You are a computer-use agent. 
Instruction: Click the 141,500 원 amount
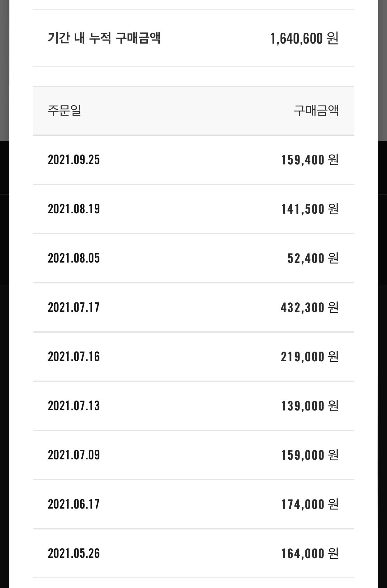310,209
